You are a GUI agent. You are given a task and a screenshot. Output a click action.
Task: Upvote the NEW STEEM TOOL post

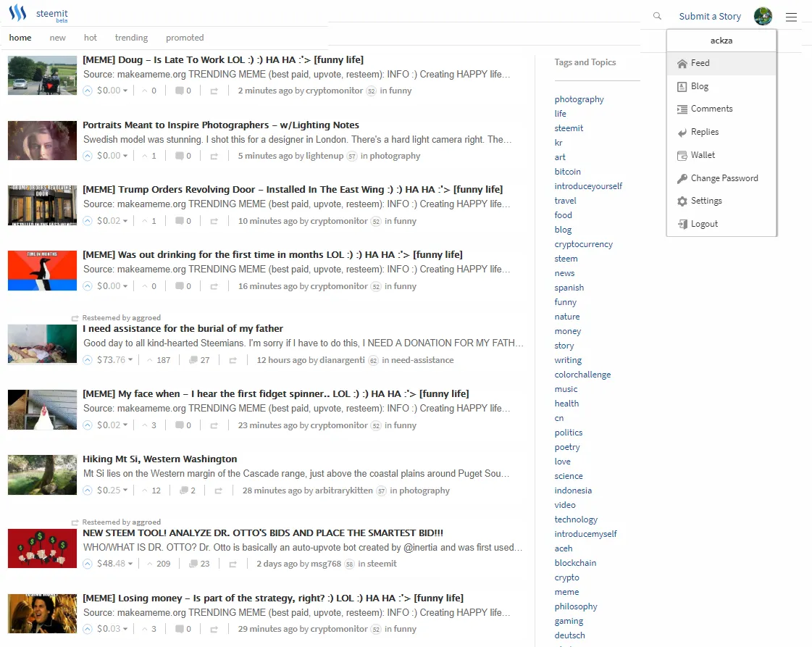tap(88, 564)
